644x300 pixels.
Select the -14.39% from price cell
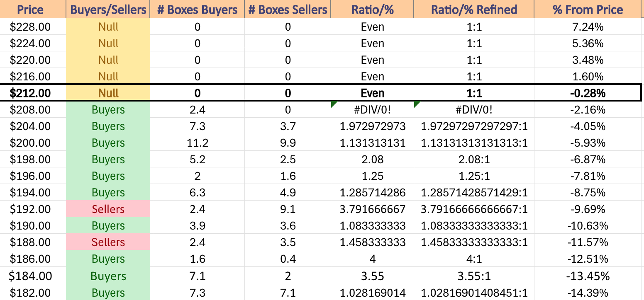click(x=588, y=292)
